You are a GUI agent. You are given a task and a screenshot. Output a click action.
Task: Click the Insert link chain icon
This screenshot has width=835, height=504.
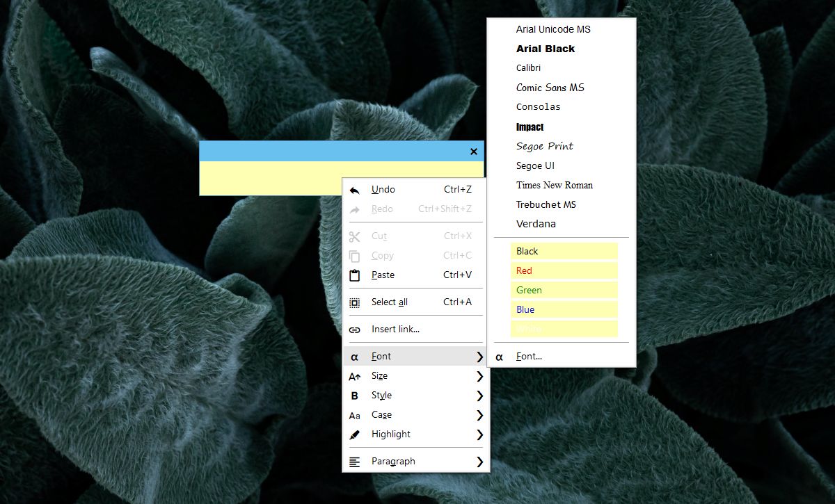(355, 330)
